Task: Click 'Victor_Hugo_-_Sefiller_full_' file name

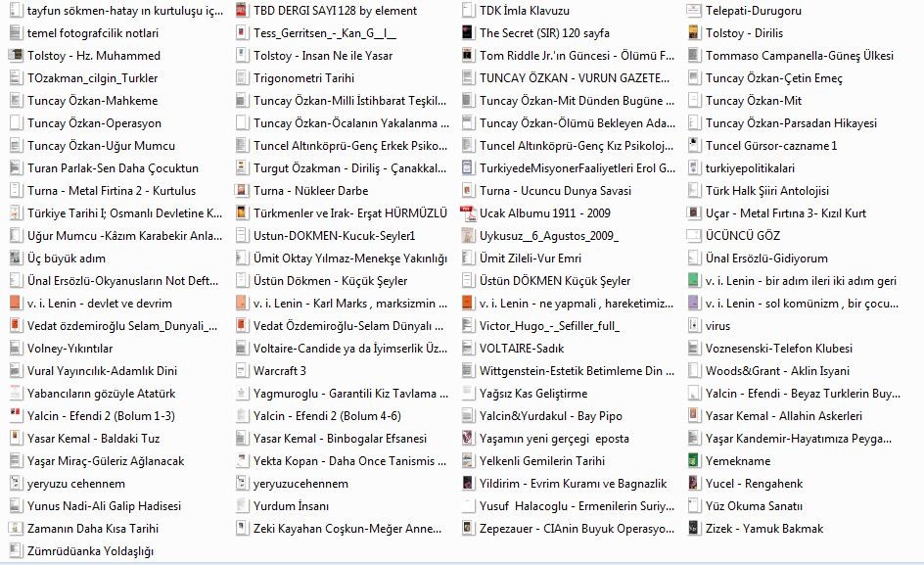Action: (x=549, y=325)
